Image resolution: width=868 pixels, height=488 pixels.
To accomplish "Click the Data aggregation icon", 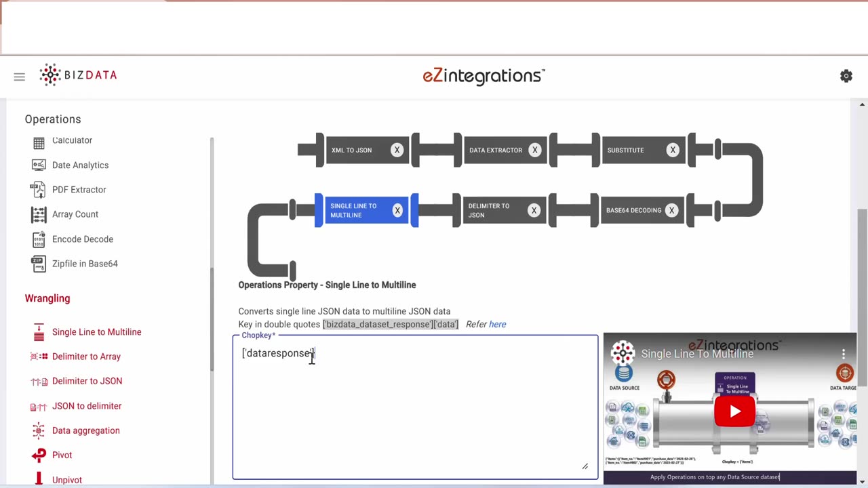I will [39, 430].
